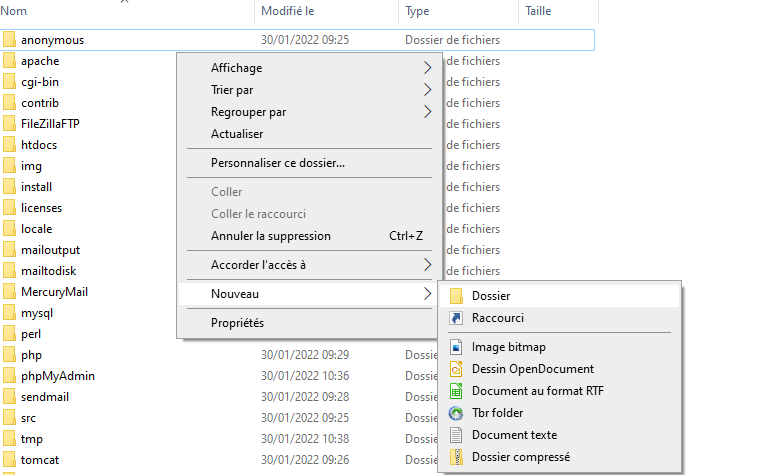Screen dimensions: 769x475
Task: Select Annuler la suppression entry
Action: [270, 236]
